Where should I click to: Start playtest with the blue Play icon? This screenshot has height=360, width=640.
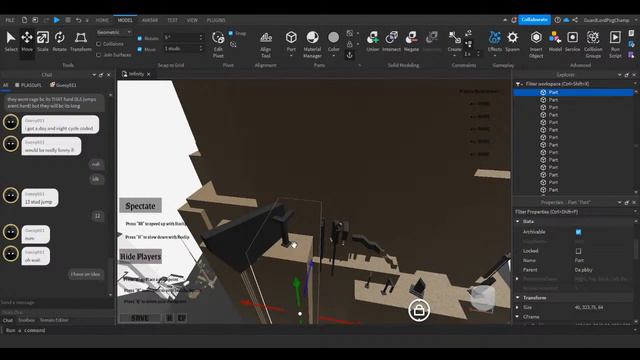[56, 20]
